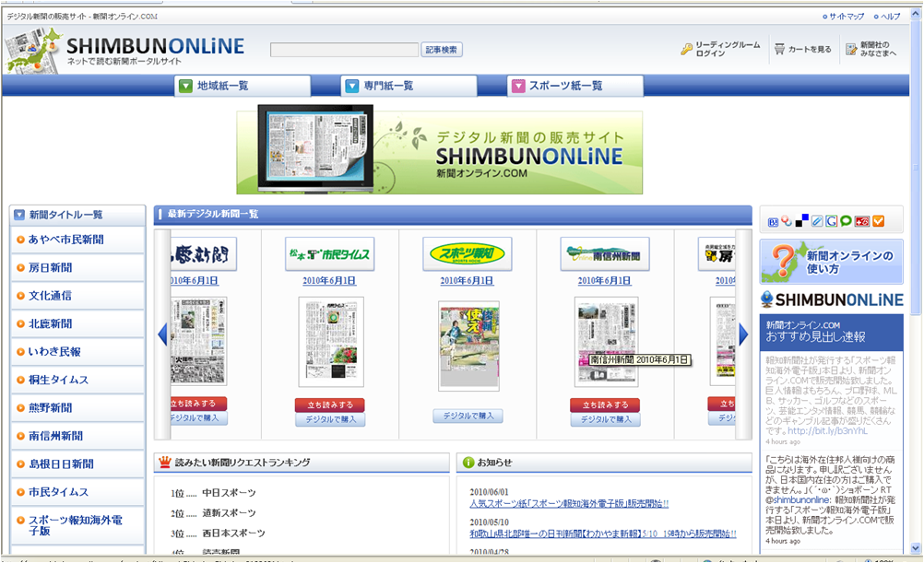Click 立ち読みする under 南信州新聞

coord(605,405)
